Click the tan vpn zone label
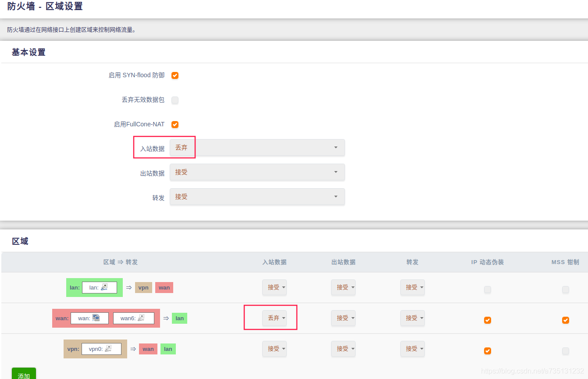This screenshot has height=379, width=588. click(x=73, y=349)
